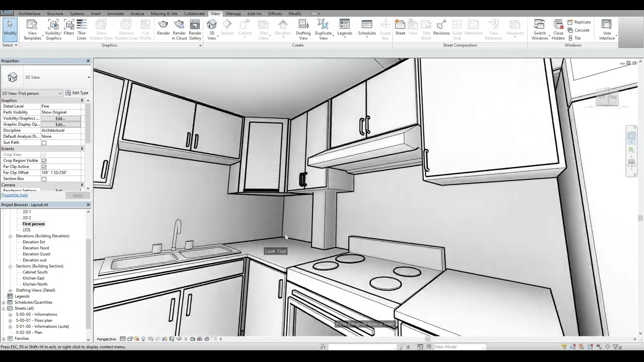Click the Replicate window option
Screen dimensions: 644x362
pos(579,22)
